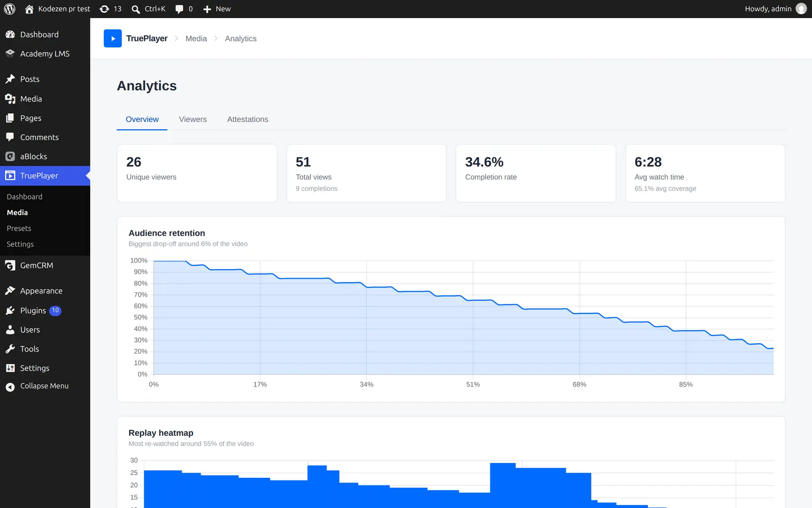
Task: Click the Tools wrench icon
Action: (x=10, y=349)
